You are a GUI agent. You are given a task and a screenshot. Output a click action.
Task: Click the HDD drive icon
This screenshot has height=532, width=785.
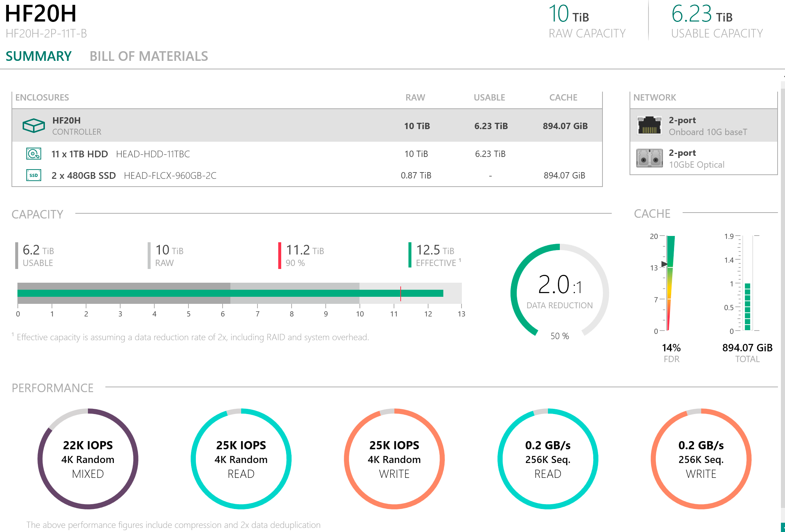point(34,154)
